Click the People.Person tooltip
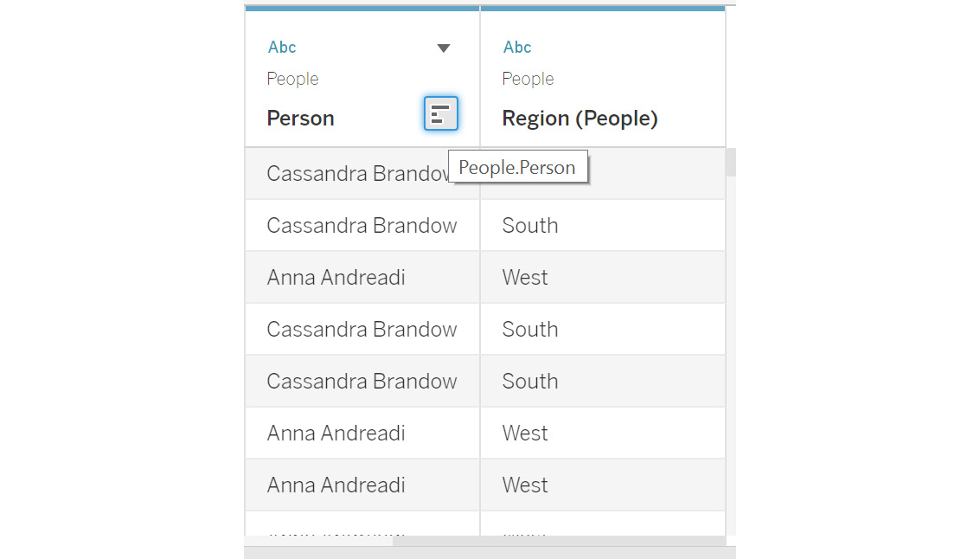 518,167
